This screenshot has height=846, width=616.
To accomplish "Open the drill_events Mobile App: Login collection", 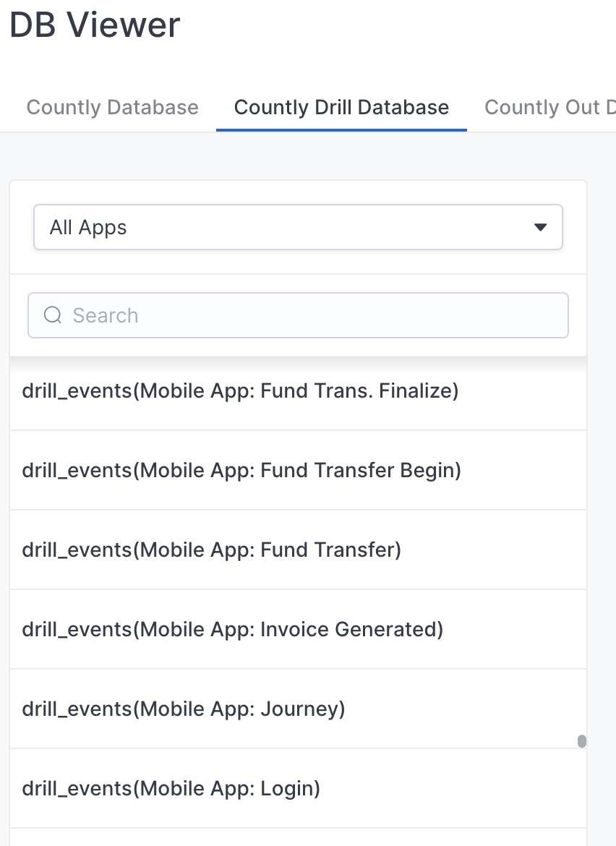I will [x=299, y=788].
